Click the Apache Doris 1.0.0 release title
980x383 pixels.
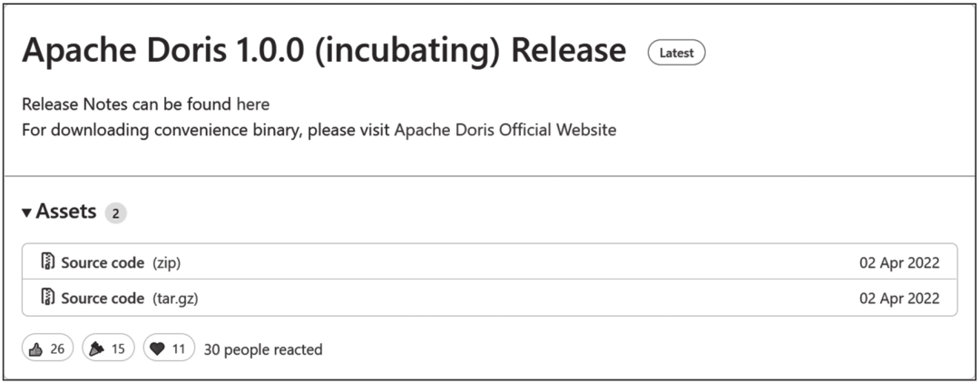324,51
